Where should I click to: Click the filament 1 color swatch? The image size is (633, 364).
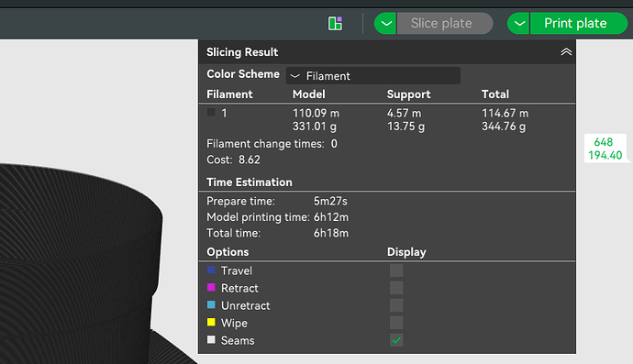coord(211,112)
